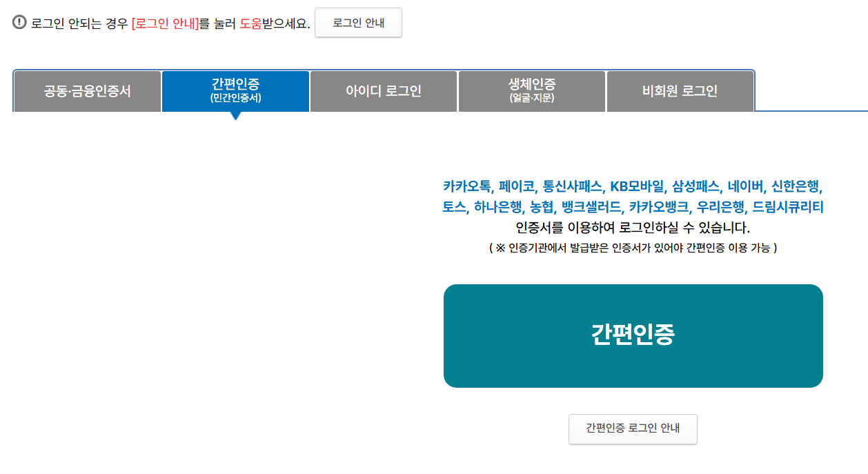Click the red [로그인 안내] text
This screenshot has width=868, height=474.
(165, 23)
